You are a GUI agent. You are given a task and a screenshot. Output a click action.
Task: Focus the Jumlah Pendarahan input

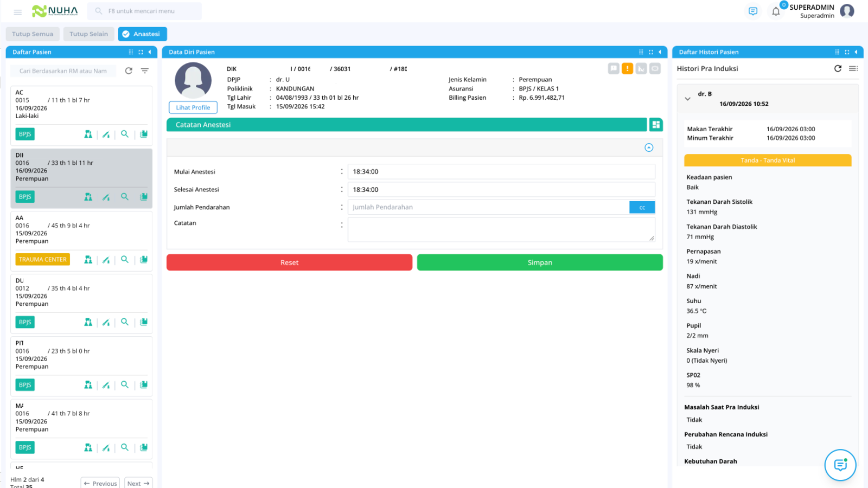(x=488, y=207)
